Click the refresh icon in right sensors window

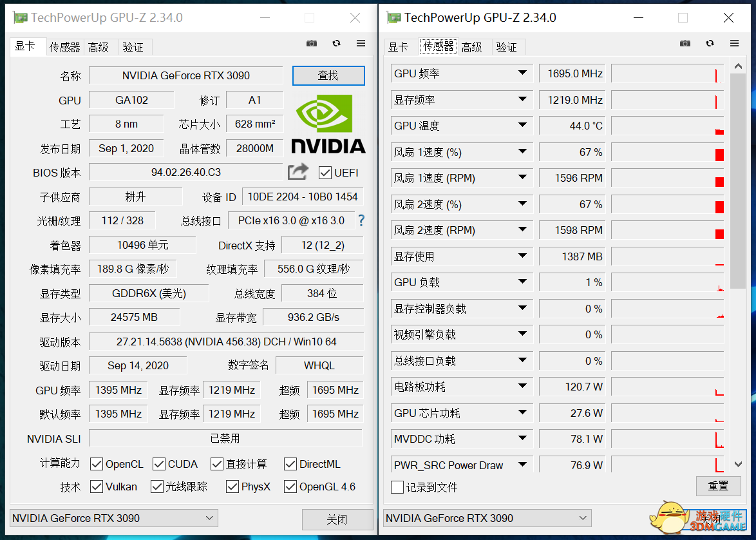pyautogui.click(x=710, y=43)
